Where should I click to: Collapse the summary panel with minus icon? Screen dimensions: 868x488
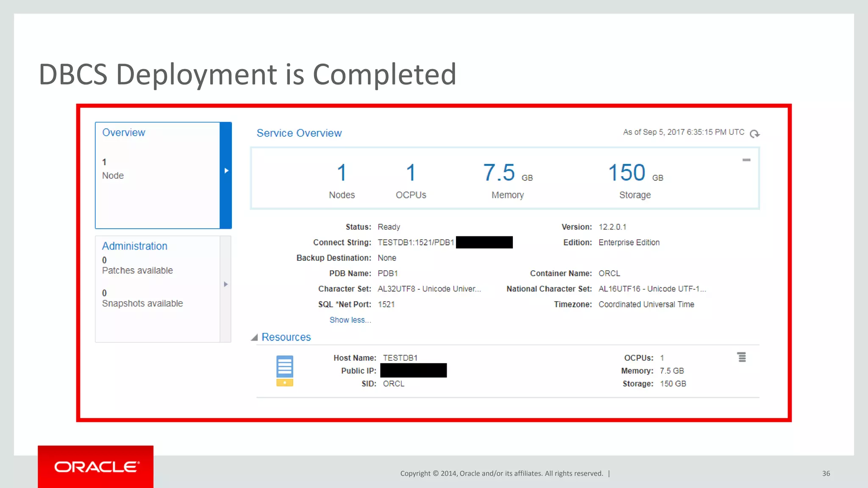[746, 160]
